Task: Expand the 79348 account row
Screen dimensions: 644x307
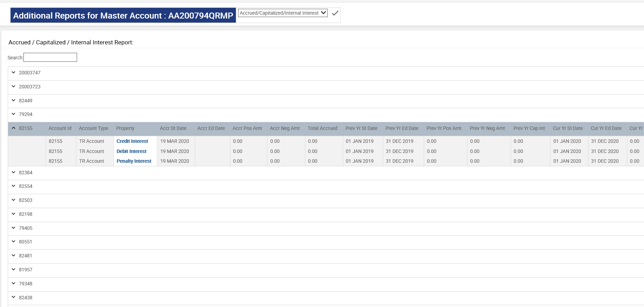Action: pos(14,284)
